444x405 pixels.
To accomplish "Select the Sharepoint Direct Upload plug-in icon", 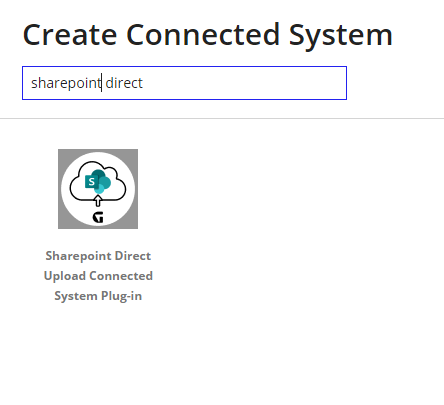I will click(98, 189).
